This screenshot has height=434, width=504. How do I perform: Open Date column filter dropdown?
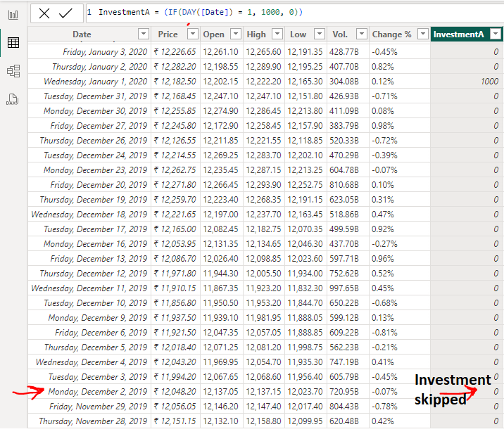click(144, 33)
